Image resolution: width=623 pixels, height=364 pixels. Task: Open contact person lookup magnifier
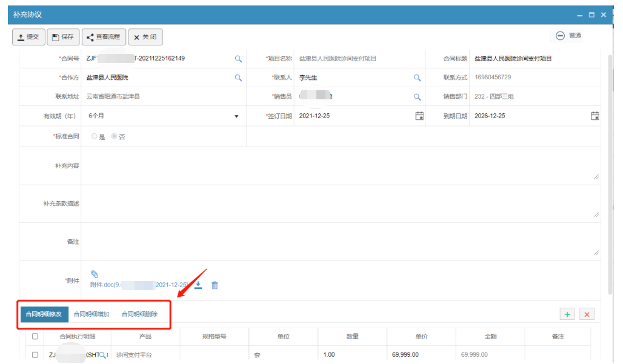(x=417, y=78)
